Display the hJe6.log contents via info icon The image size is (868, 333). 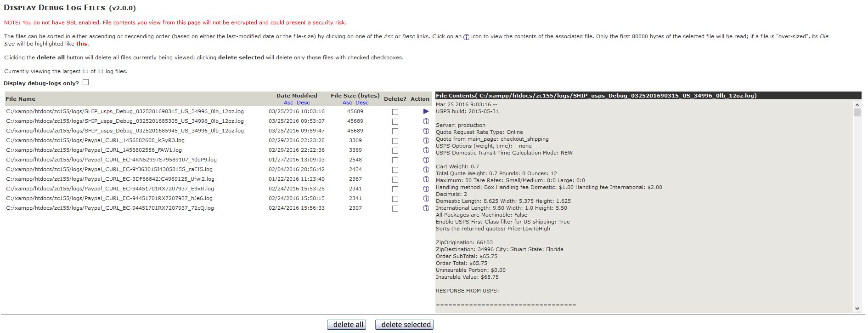point(426,199)
